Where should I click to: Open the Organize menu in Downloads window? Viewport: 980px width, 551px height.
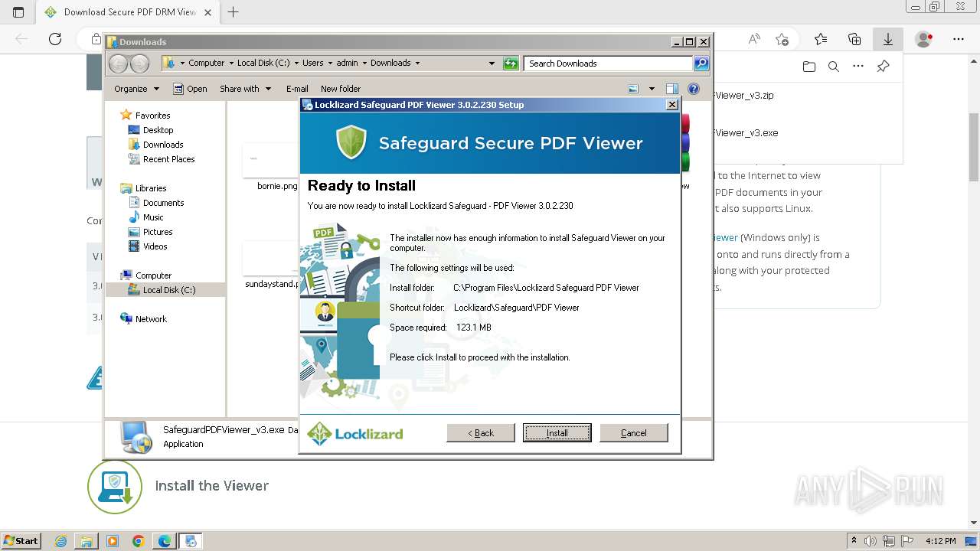click(136, 89)
